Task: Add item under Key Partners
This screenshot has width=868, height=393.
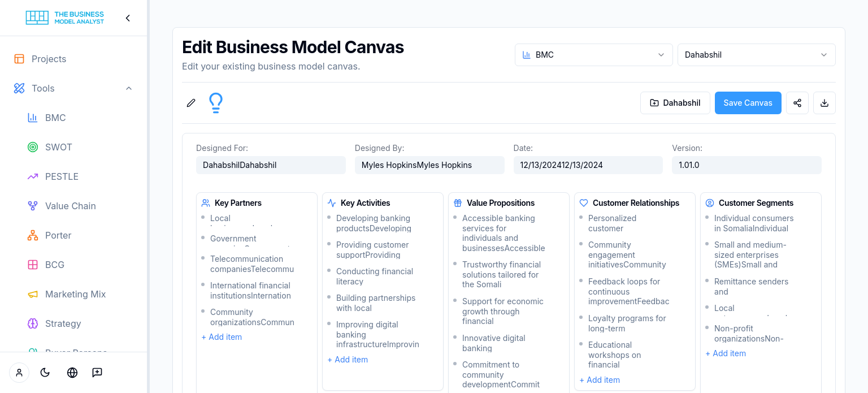Action: [x=222, y=337]
